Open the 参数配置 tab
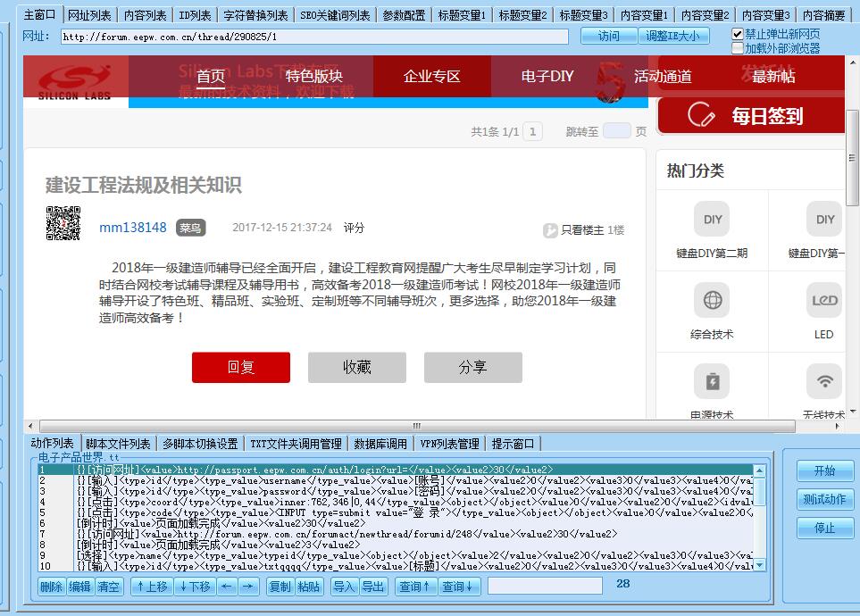This screenshot has height=616, width=860. 404,15
